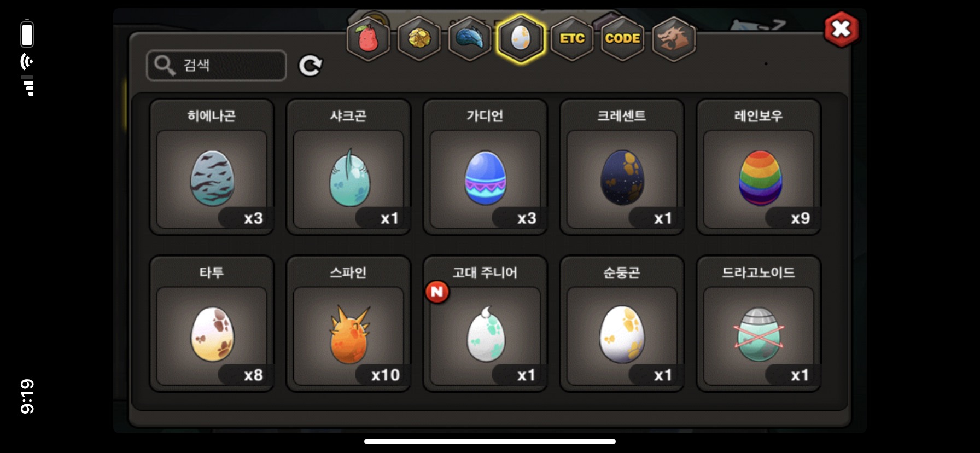Switch to the ETC tab

(x=572, y=39)
